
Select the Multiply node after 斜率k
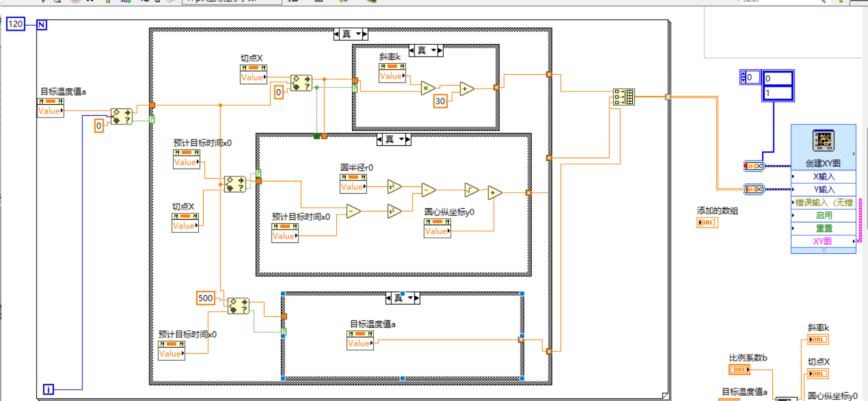427,88
